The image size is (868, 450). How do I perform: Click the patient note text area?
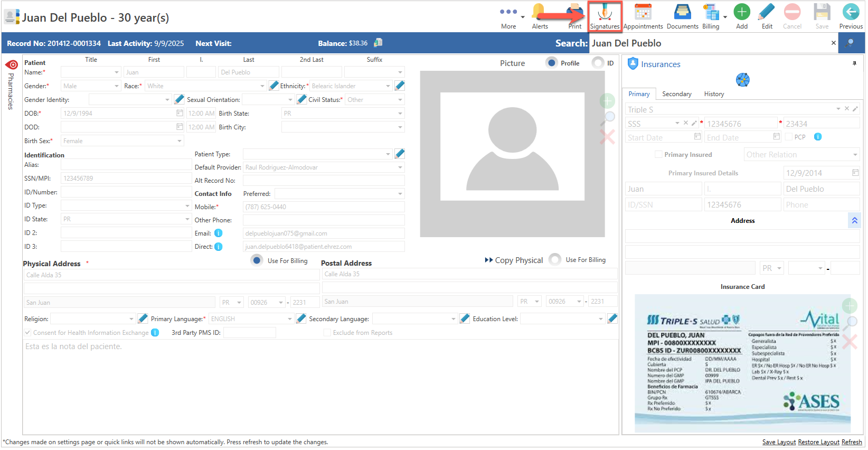pos(320,387)
